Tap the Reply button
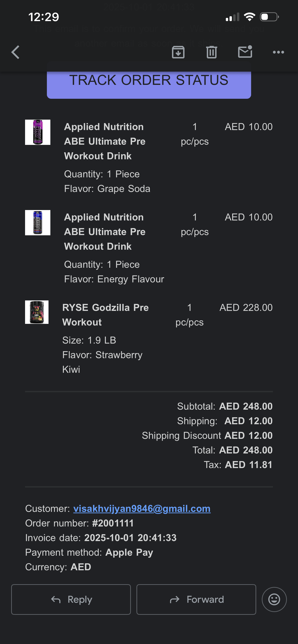This screenshot has height=644, width=298. [71, 599]
